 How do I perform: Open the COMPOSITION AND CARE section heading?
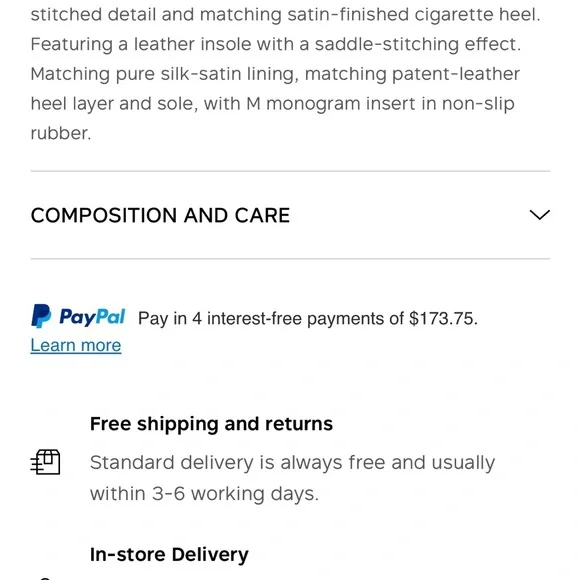coord(160,215)
